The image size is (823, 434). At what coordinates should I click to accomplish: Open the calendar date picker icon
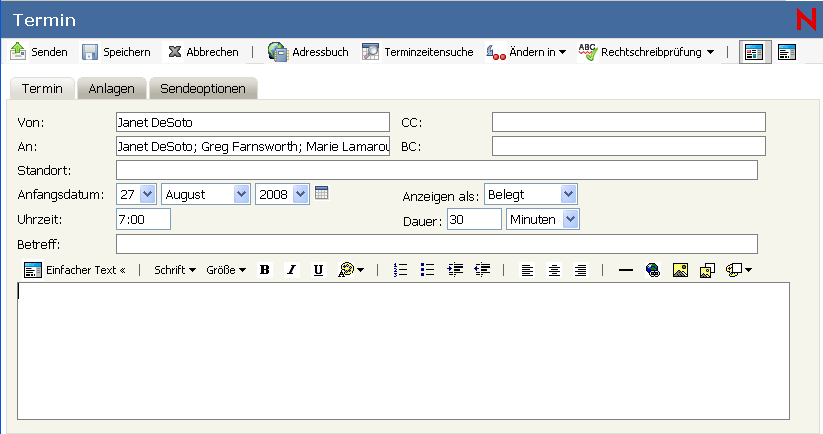click(322, 193)
